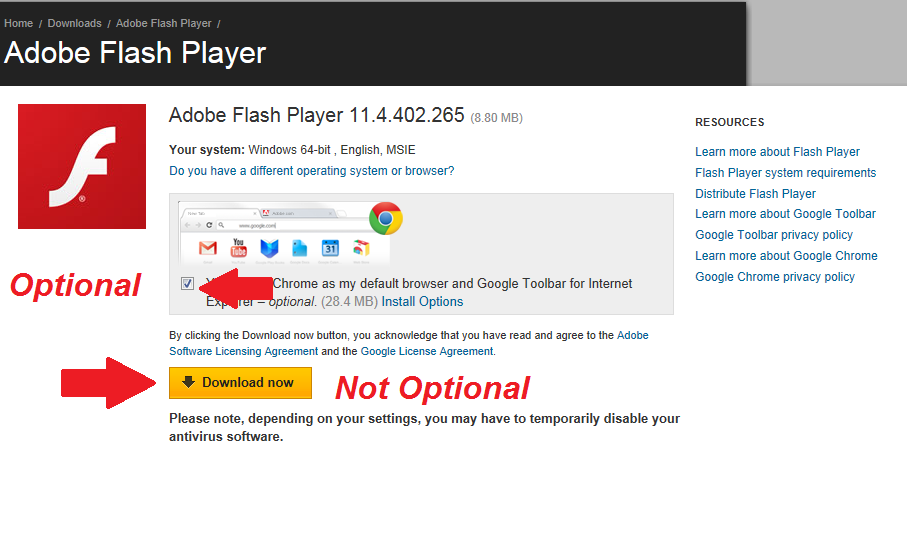Click the blue Google Docs icon
Image resolution: width=907 pixels, height=560 pixels.
coord(300,248)
